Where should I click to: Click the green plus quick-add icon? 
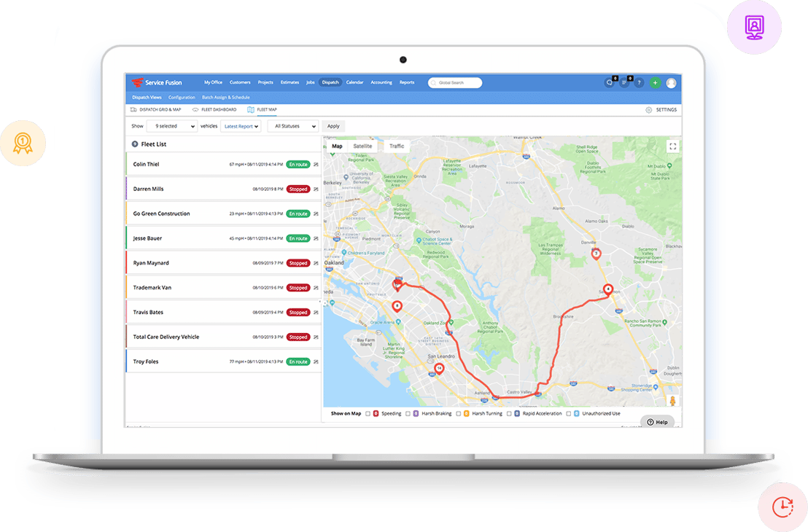[655, 83]
